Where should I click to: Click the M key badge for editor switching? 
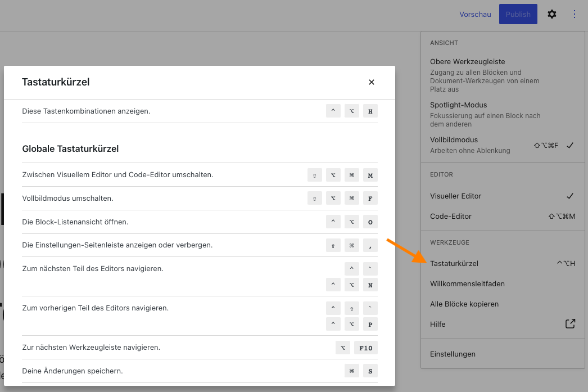coord(370,175)
